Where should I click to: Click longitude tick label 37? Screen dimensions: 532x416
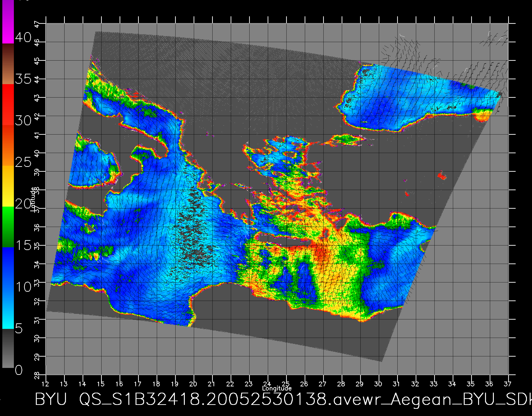pyautogui.click(x=508, y=384)
